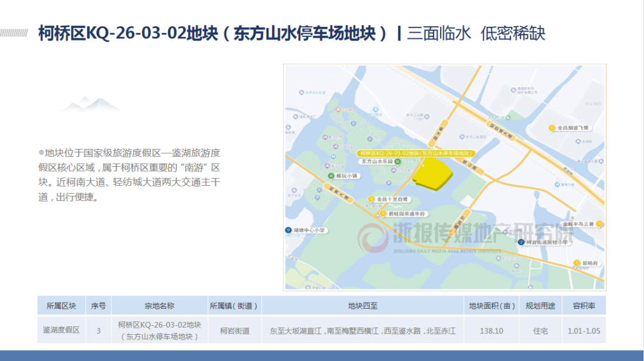Select the green 酷玩小镇 marker icon

pos(331,176)
